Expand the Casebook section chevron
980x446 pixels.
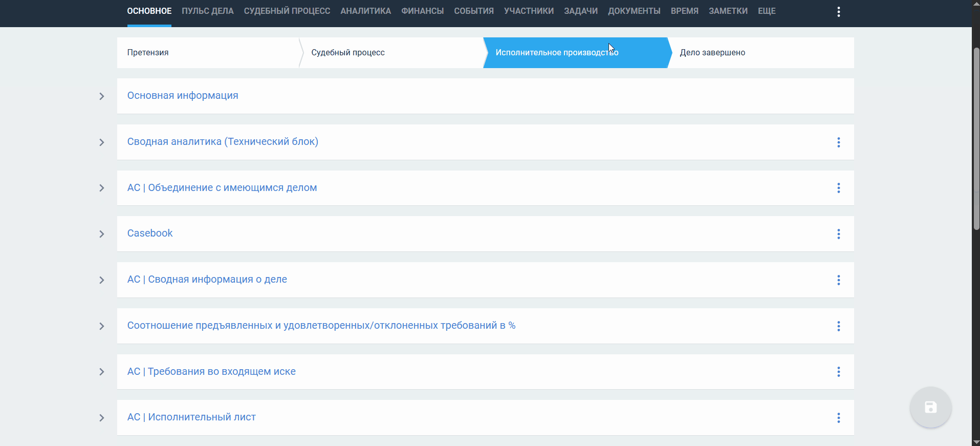click(x=101, y=234)
